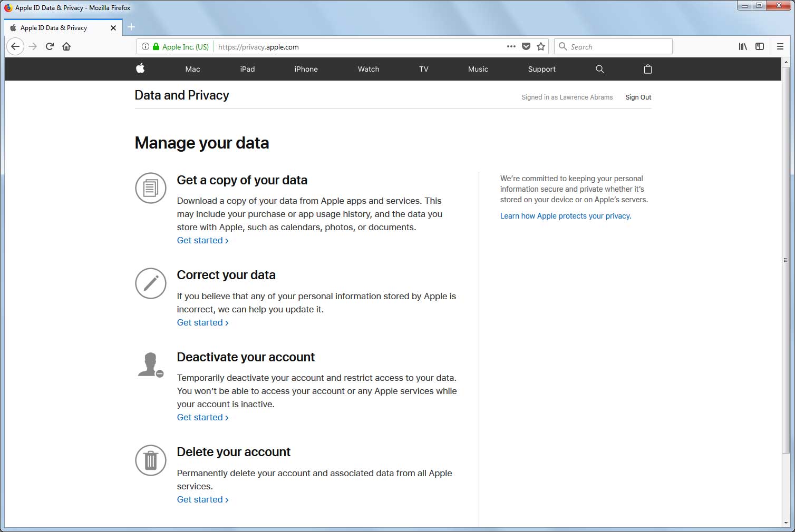The width and height of the screenshot is (795, 532).
Task: Open Firefox hamburger menu
Action: [x=780, y=46]
